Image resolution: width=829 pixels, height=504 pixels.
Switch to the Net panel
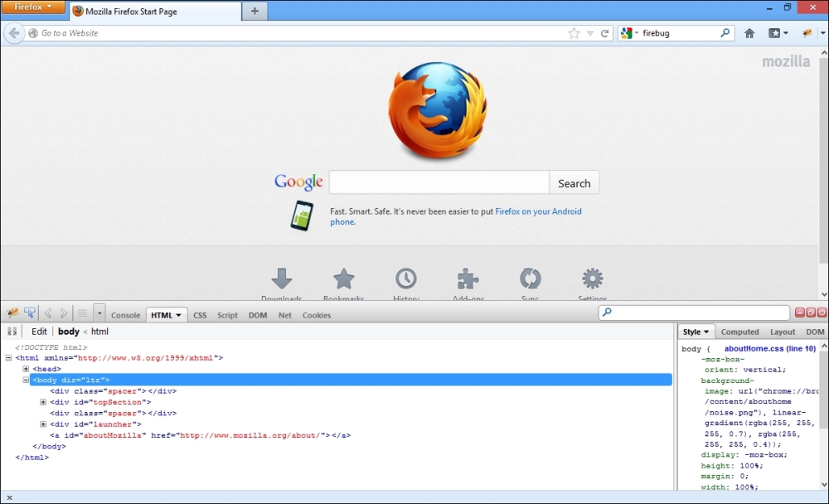click(x=285, y=315)
